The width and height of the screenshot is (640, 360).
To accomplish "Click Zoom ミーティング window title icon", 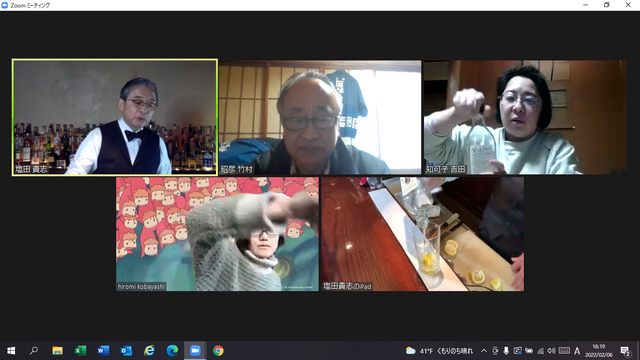I will click(x=5, y=5).
